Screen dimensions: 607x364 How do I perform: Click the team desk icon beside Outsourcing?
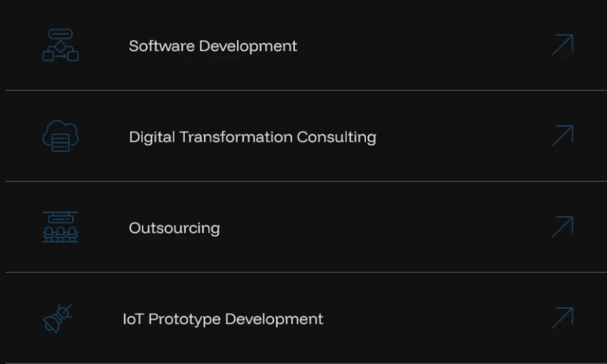61,227
